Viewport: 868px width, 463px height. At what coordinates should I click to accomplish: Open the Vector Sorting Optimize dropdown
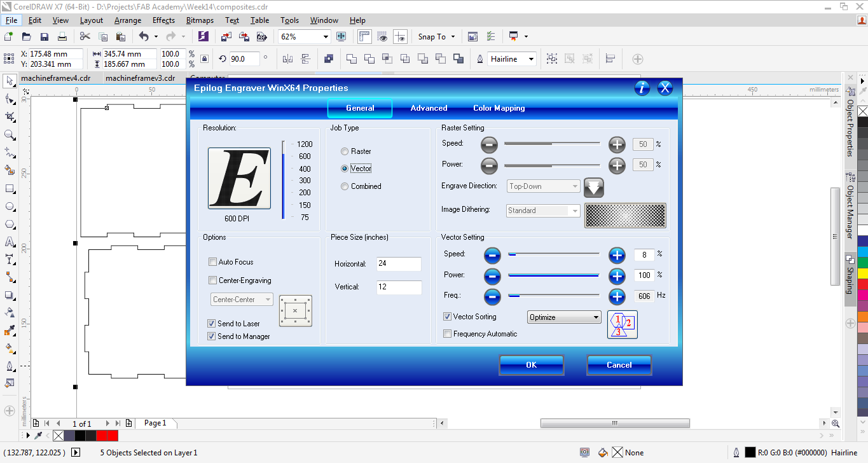564,317
